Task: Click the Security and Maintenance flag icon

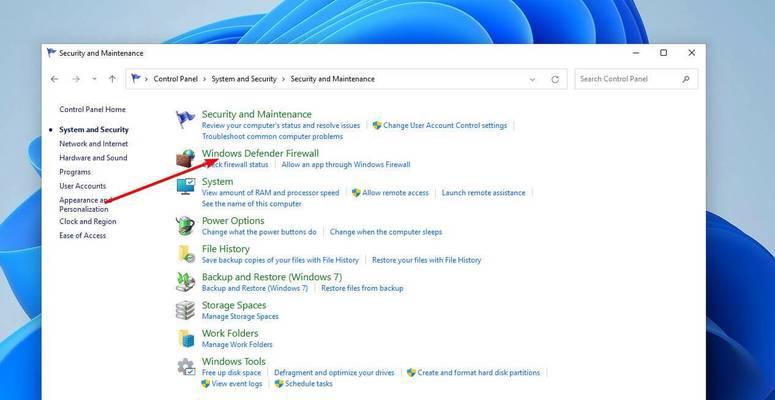Action: [x=185, y=119]
